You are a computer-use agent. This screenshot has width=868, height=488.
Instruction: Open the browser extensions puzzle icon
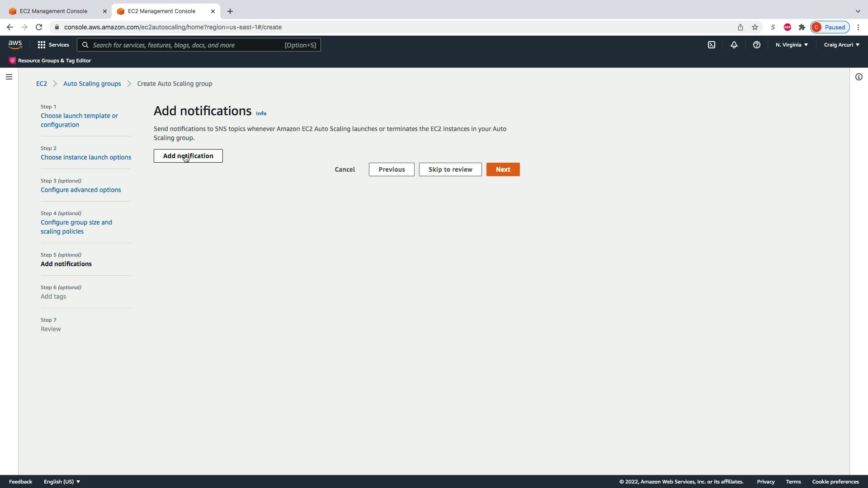tap(802, 27)
